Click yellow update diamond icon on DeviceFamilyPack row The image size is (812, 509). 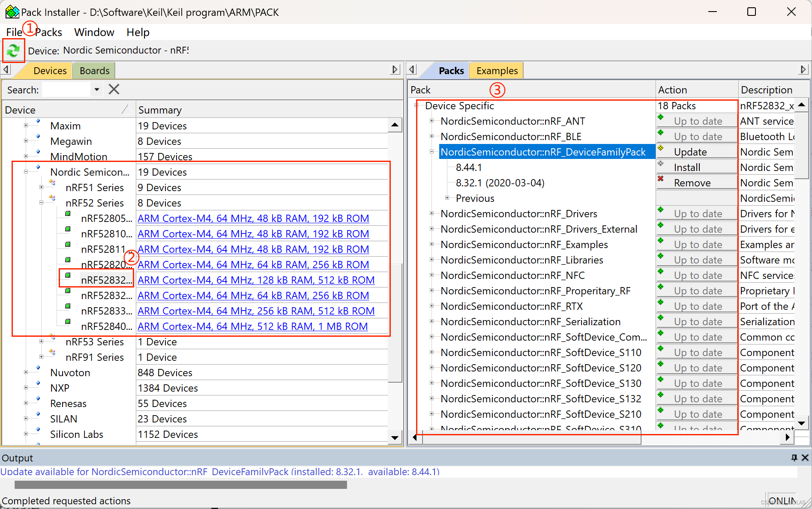[x=661, y=148]
